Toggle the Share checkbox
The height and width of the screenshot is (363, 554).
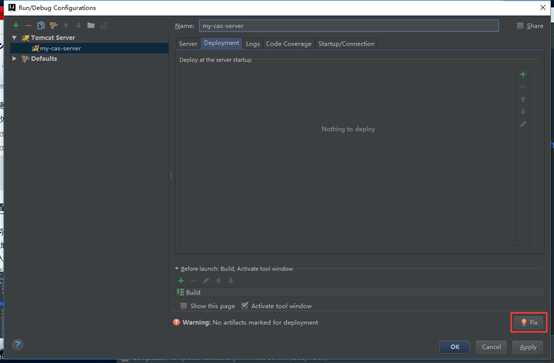click(x=520, y=25)
